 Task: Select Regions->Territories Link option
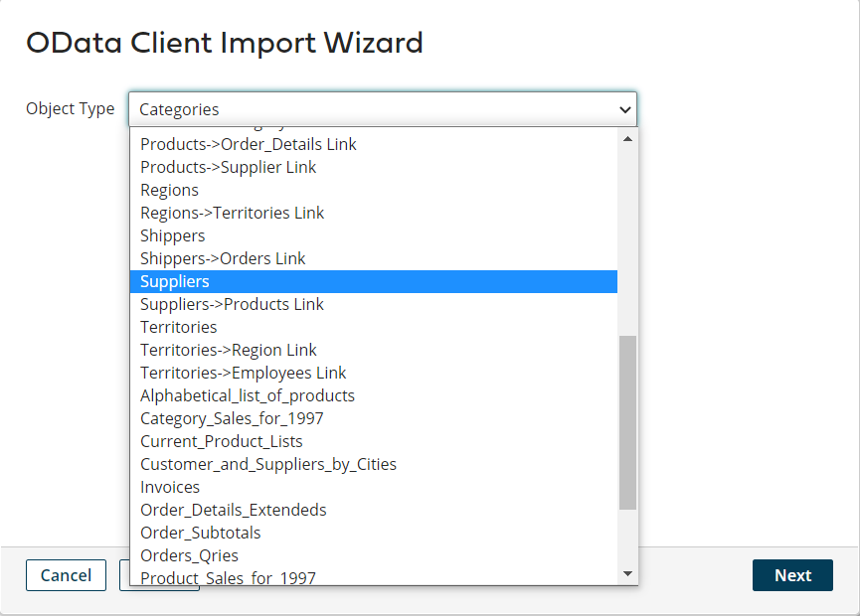pyautogui.click(x=232, y=213)
